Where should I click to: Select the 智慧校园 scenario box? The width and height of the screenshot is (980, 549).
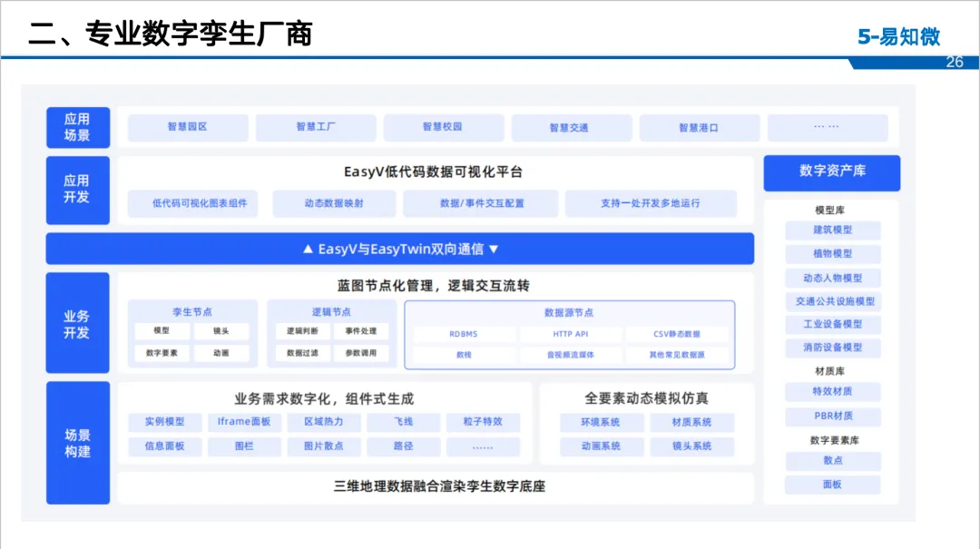[x=443, y=127]
